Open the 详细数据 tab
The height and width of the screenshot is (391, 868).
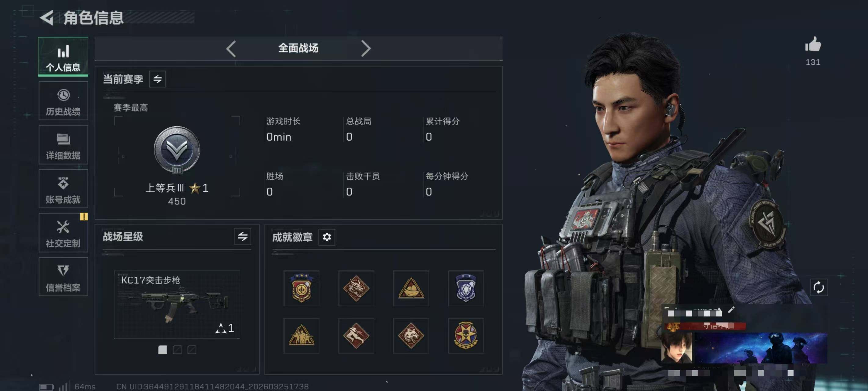click(x=63, y=145)
